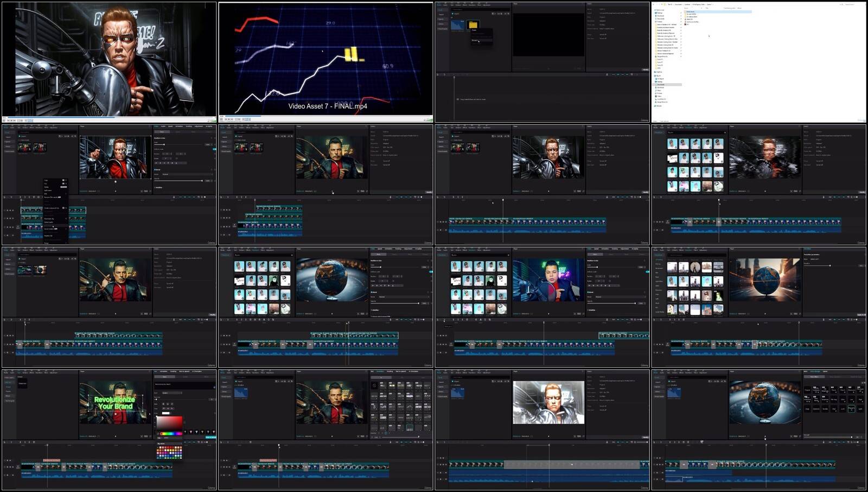This screenshot has width=868, height=492.
Task: Select the audio waveform clip in the Revolutionize frame
Action: click(97, 475)
